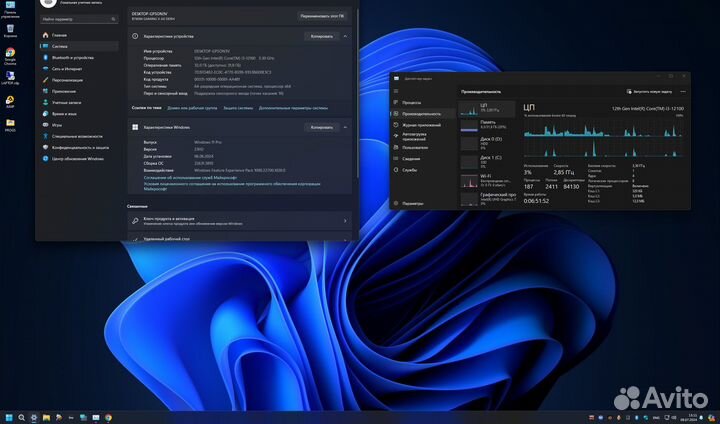
Task: Select Диск 1 (C:) performance item
Action: click(x=487, y=162)
